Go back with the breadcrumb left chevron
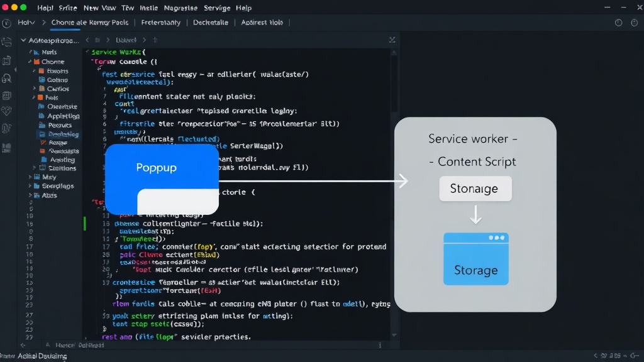The width and height of the screenshot is (644, 362). (87, 40)
